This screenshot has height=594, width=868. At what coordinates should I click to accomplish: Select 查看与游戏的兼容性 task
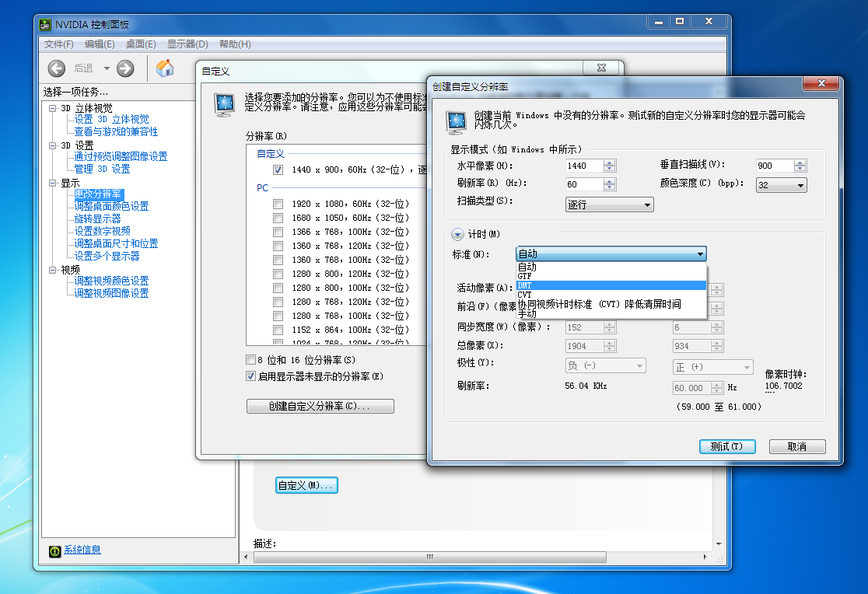[116, 131]
